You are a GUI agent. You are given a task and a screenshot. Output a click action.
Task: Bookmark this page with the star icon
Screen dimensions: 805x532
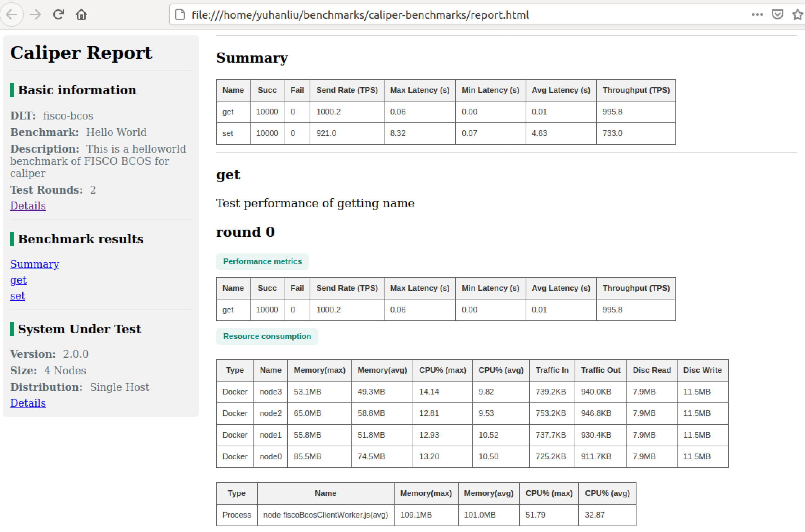coord(797,15)
